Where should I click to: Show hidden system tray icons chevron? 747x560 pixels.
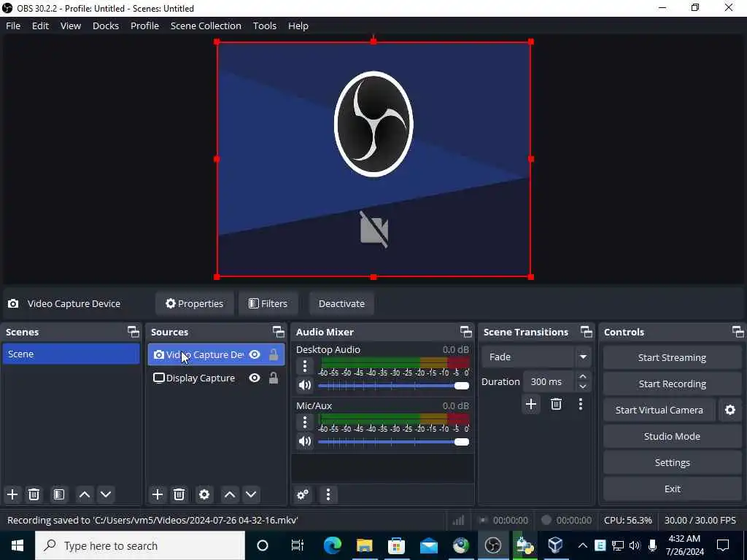click(x=583, y=545)
